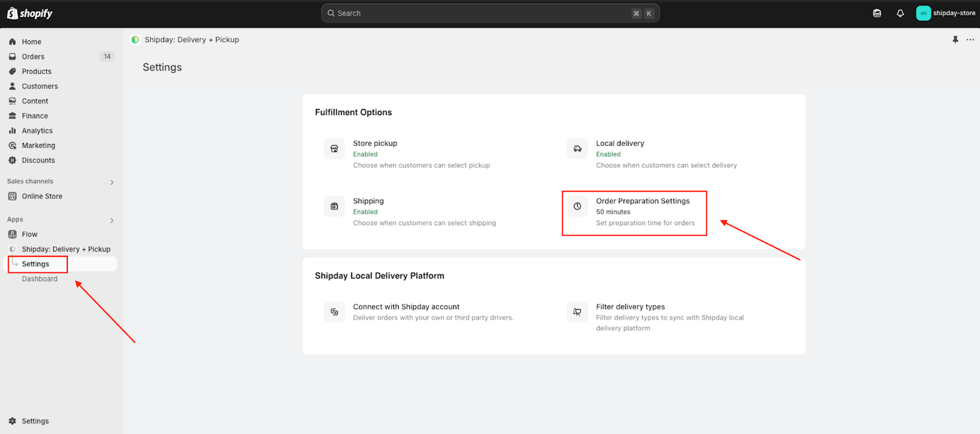This screenshot has width=980, height=434.
Task: Click the Shopify logo
Action: 29,13
